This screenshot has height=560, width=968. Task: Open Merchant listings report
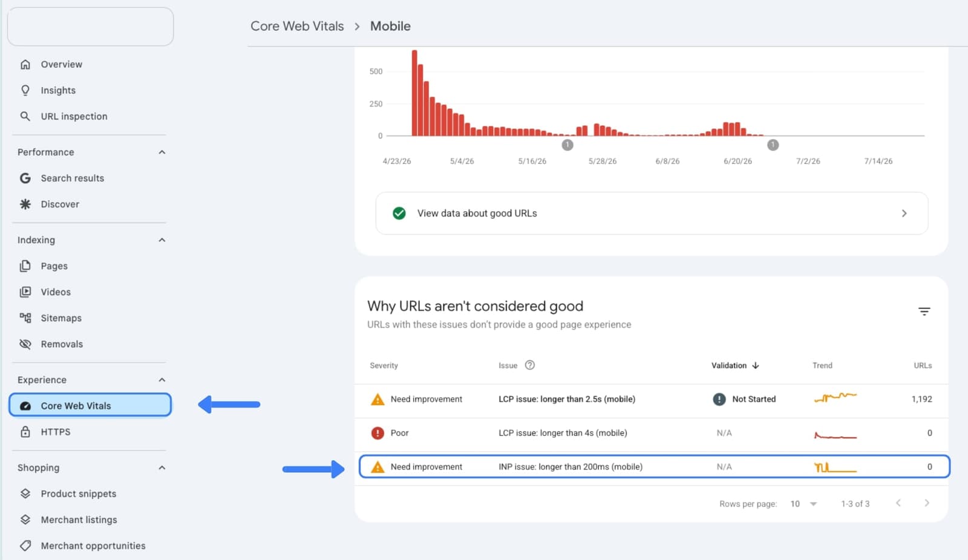[x=79, y=519]
